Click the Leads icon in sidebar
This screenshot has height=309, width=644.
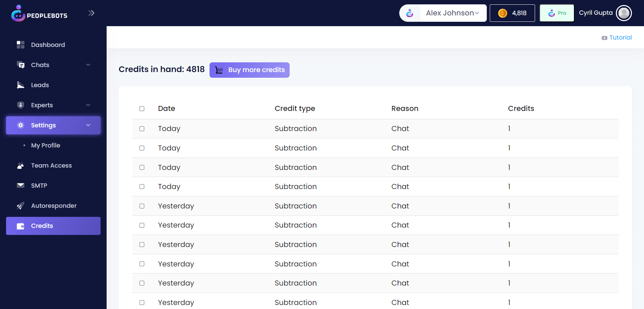(x=20, y=85)
